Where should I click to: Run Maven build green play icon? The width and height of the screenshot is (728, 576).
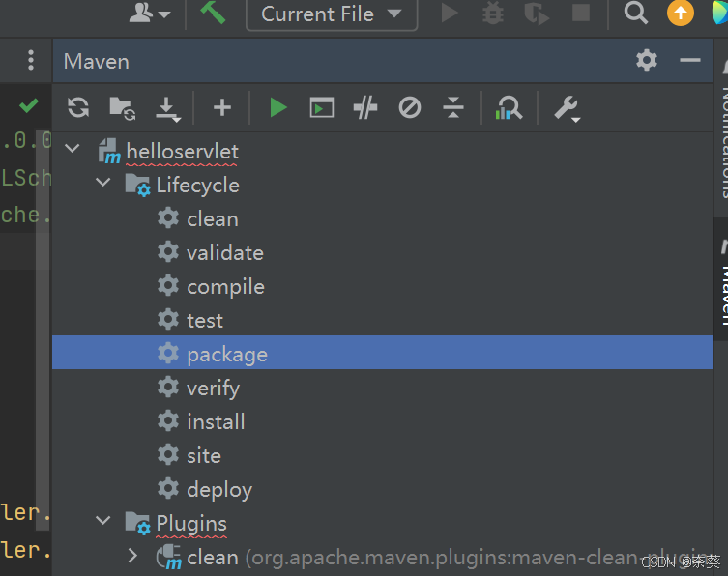click(x=278, y=107)
